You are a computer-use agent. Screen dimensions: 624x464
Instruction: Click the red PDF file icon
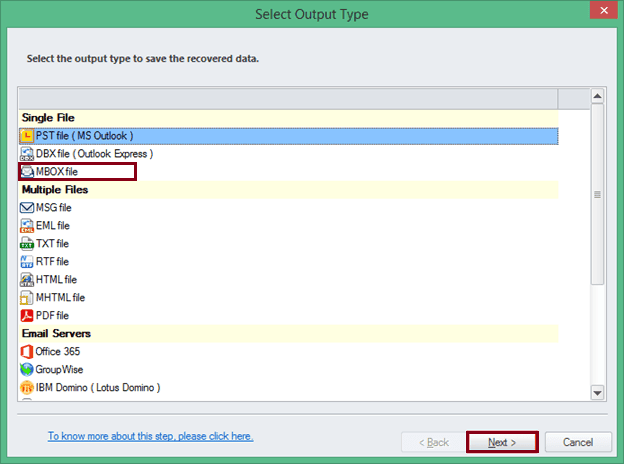pyautogui.click(x=27, y=316)
